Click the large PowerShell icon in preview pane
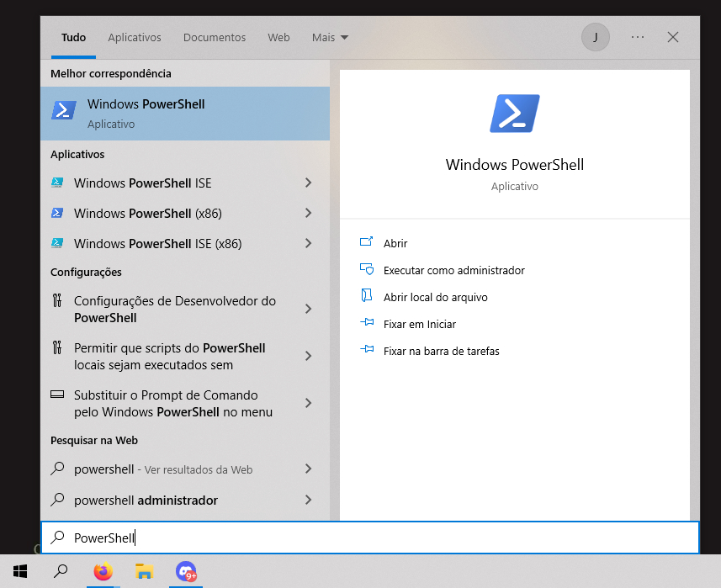 click(x=515, y=114)
